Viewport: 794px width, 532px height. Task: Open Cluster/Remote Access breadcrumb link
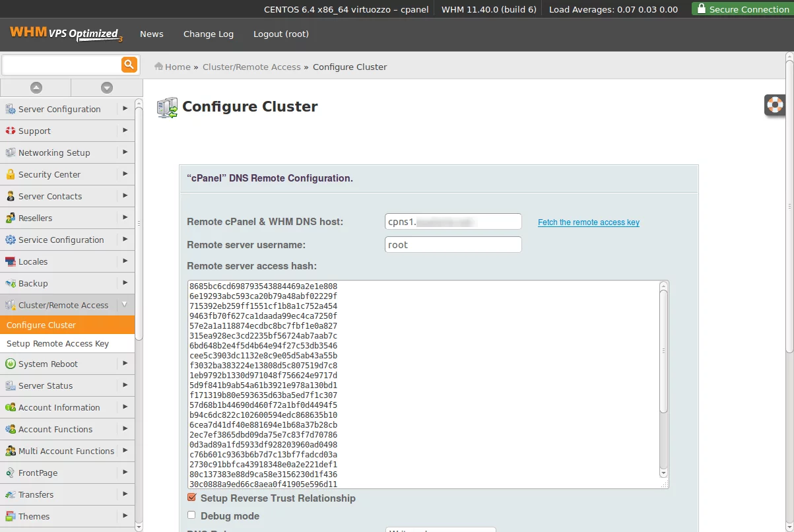(251, 67)
